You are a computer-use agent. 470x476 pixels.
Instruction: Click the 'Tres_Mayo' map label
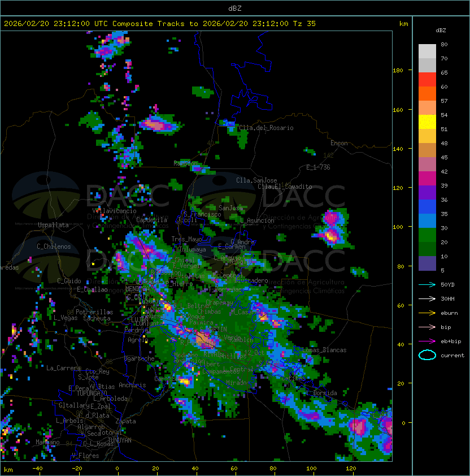[x=186, y=239]
